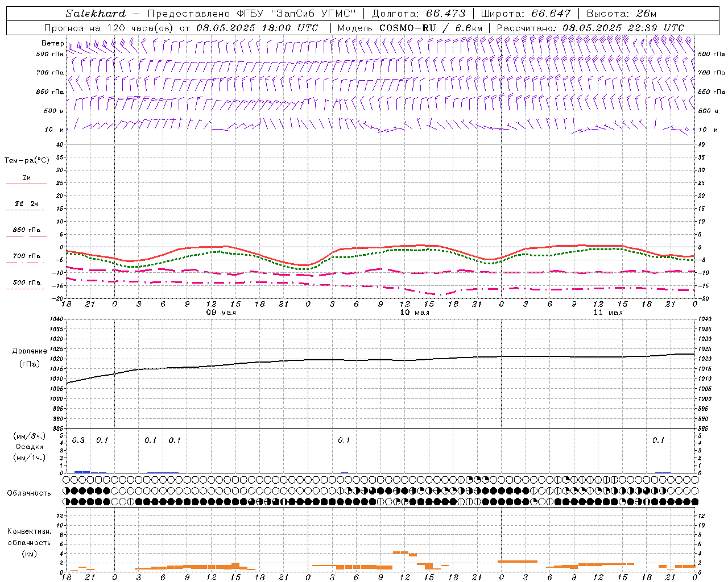Click the station name "Salekhard" in the header
The width and height of the screenshot is (728, 582).
point(96,14)
